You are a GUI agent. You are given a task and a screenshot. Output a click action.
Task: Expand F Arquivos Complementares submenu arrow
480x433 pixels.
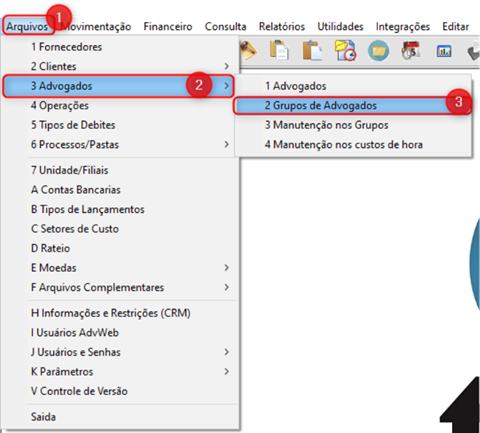tap(227, 287)
